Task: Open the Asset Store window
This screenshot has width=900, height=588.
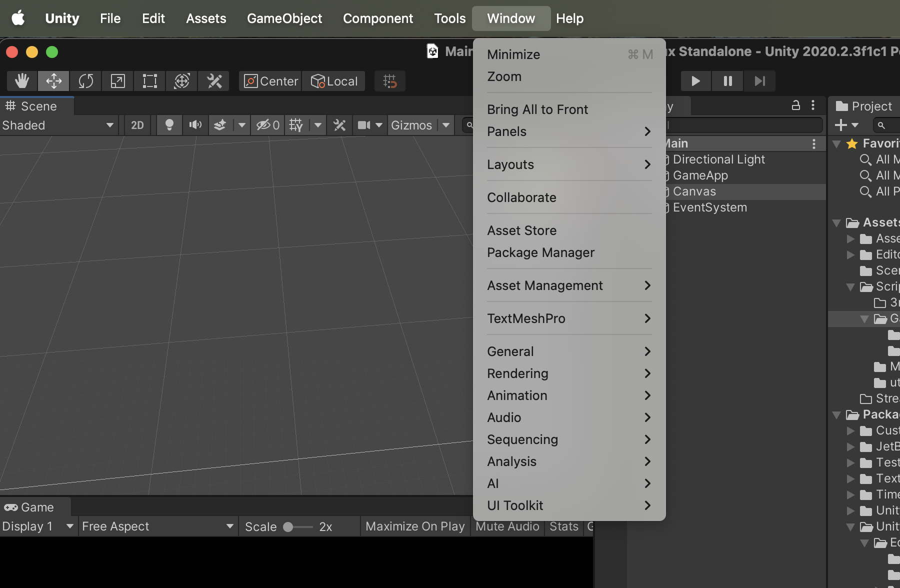Action: [569, 230]
